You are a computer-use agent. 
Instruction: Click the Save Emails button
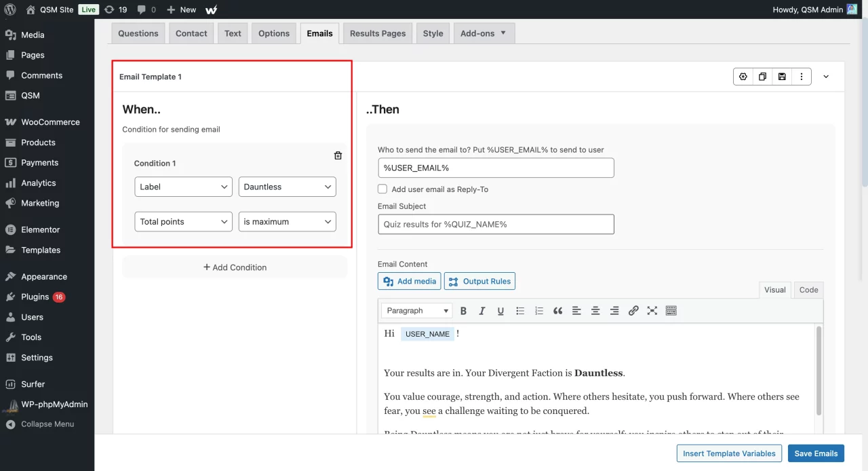click(x=816, y=453)
